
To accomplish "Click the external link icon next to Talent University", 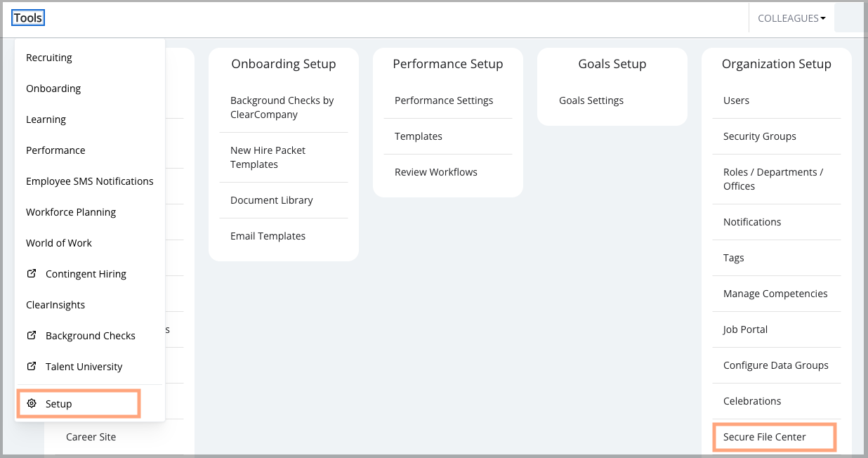I will (x=31, y=366).
